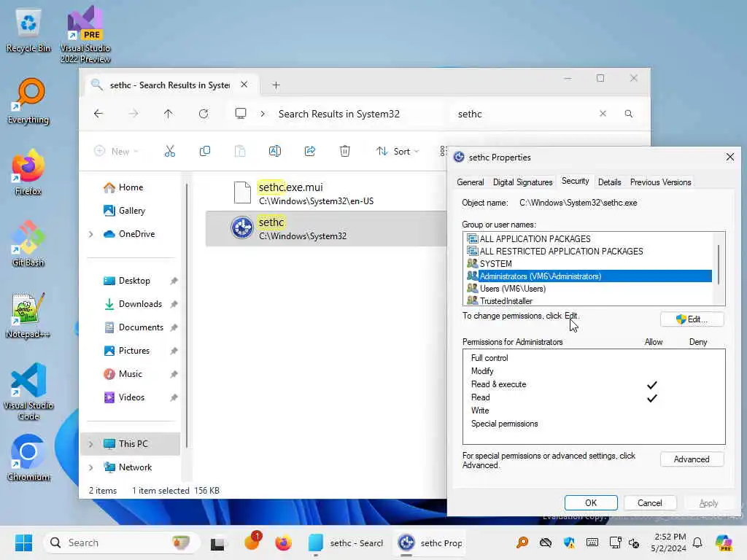This screenshot has width=747, height=560.
Task: Expand the This PC tree node
Action: [91, 444]
